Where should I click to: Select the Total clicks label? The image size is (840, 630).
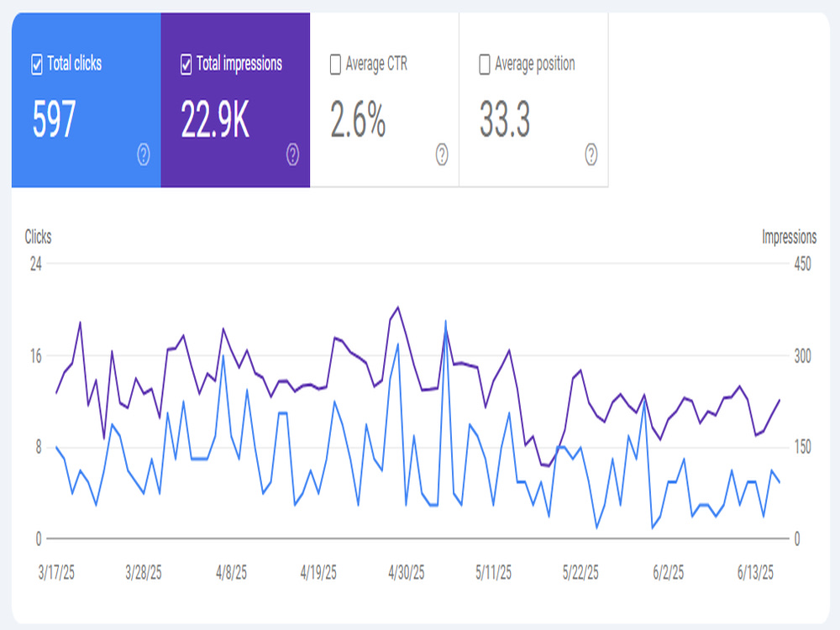click(x=75, y=64)
